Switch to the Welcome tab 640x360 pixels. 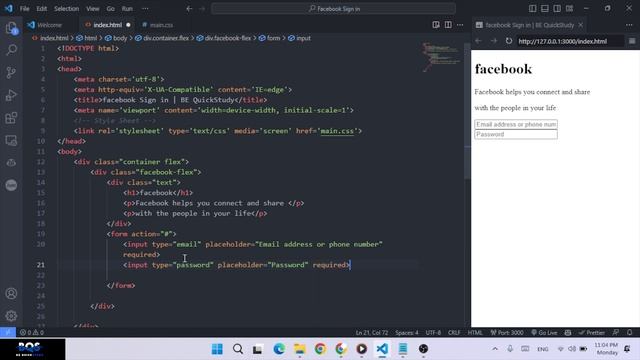(49, 25)
